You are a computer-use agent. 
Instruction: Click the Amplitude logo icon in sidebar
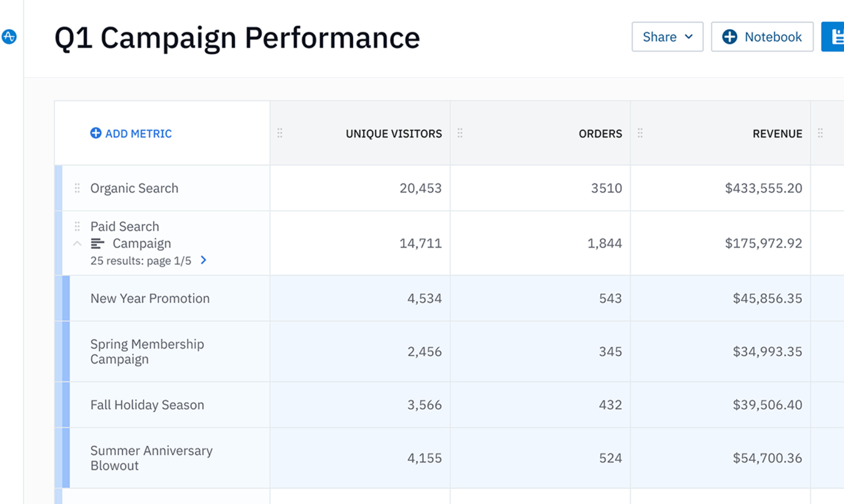pyautogui.click(x=9, y=36)
